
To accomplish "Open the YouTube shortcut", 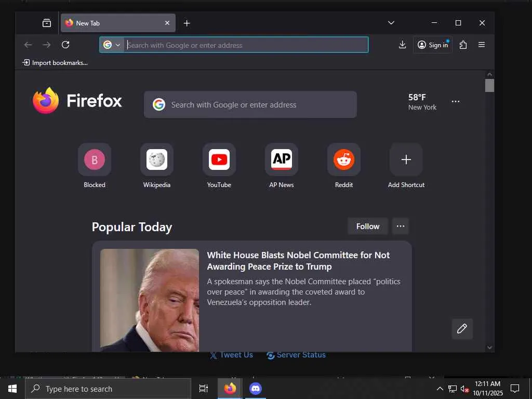I will (219, 166).
